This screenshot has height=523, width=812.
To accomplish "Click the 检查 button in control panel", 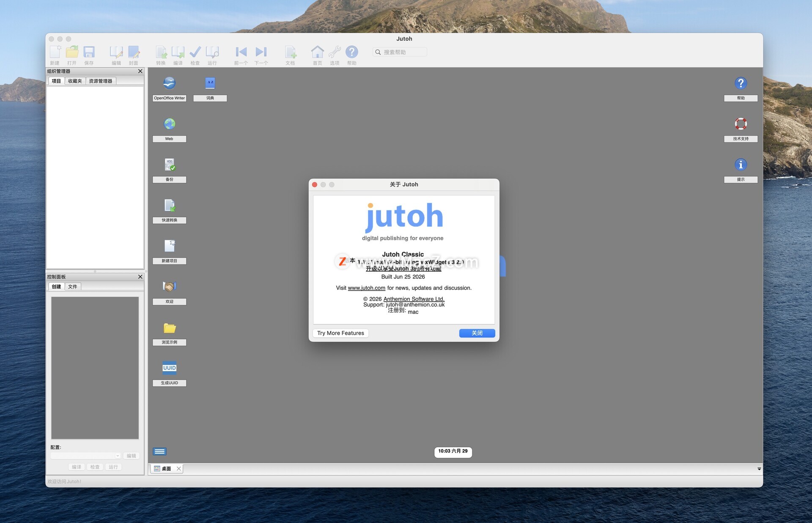I will (95, 467).
